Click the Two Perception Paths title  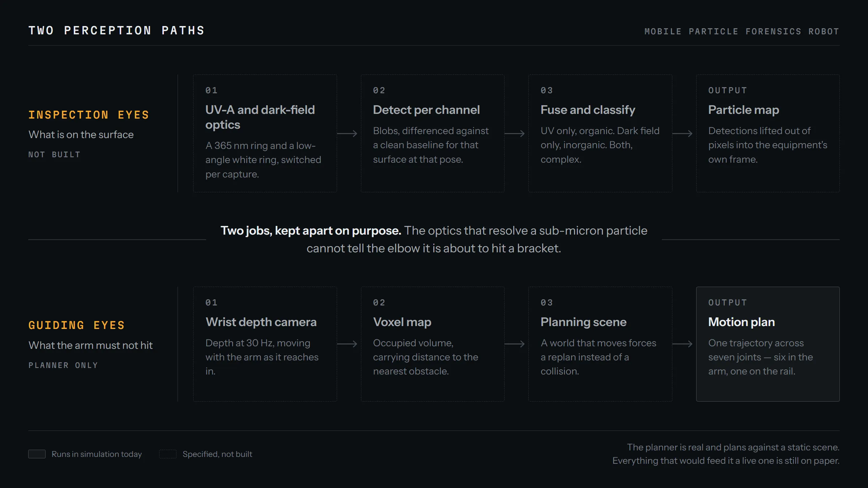(x=116, y=31)
